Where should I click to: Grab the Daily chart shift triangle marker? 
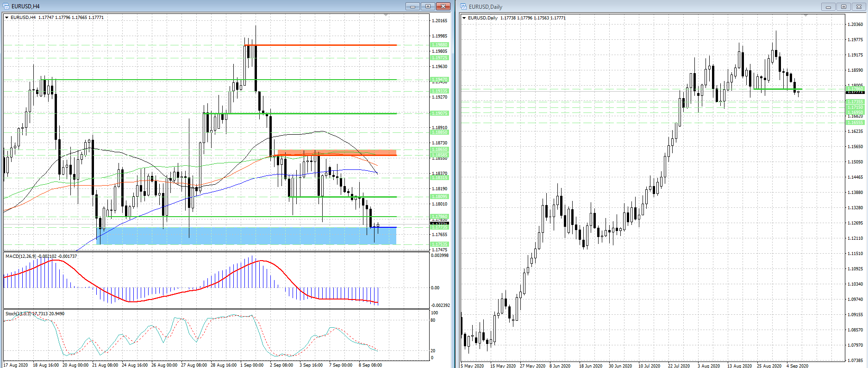pyautogui.click(x=806, y=16)
